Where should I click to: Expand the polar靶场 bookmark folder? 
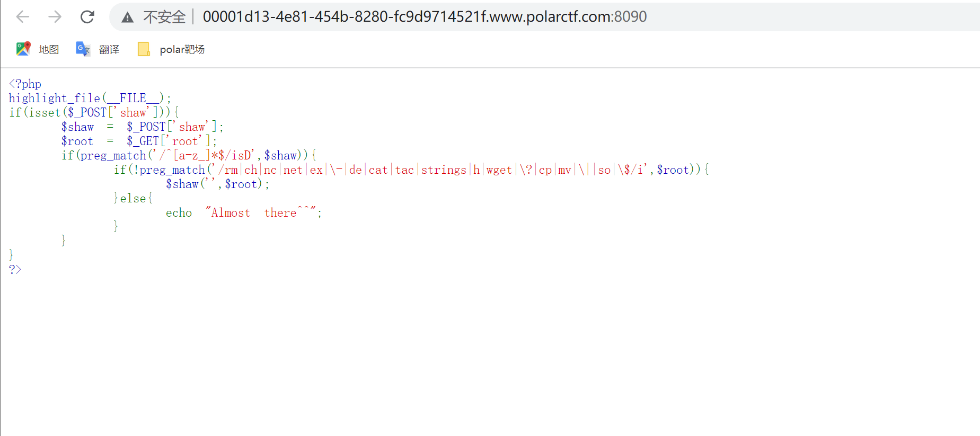click(182, 49)
